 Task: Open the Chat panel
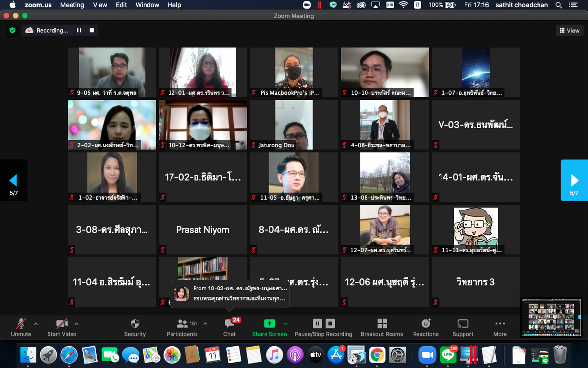[x=229, y=328]
